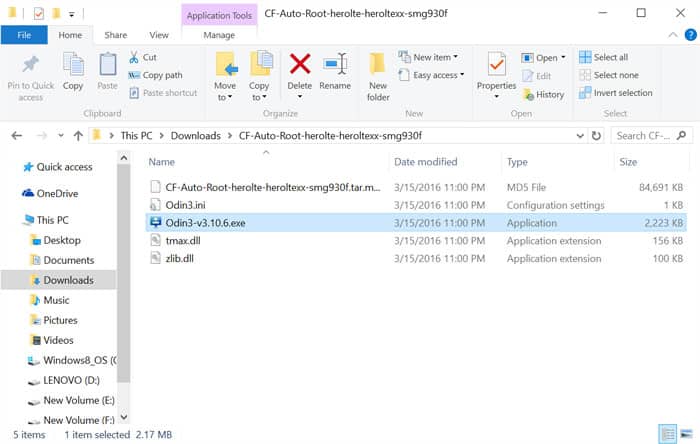
Task: Select the CF-Auto-Root tar.md5 file
Action: (272, 187)
